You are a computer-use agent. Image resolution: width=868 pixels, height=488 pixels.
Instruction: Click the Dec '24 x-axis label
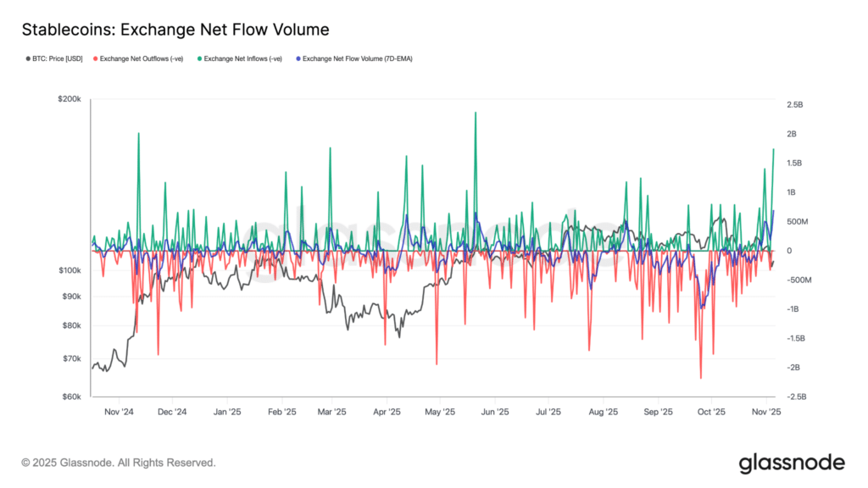coord(172,412)
